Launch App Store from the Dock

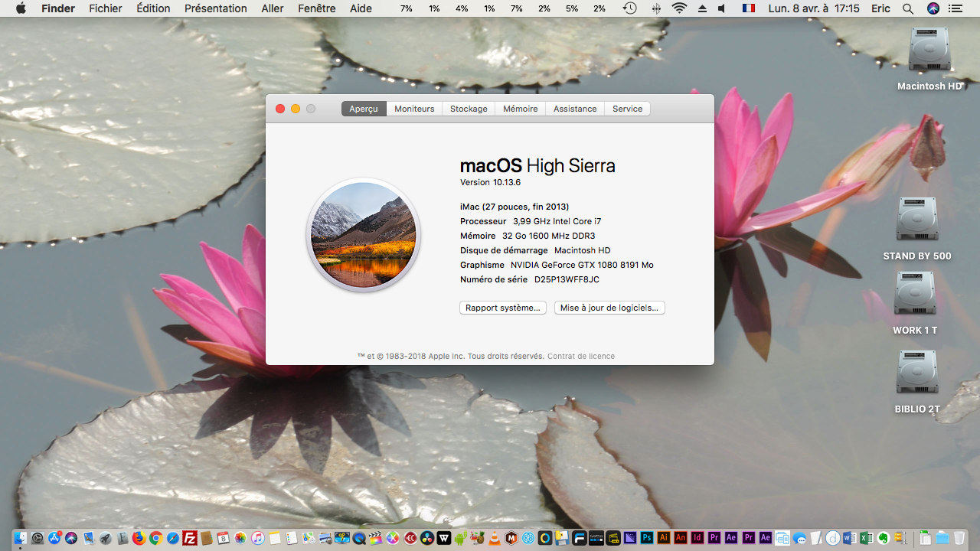(54, 538)
